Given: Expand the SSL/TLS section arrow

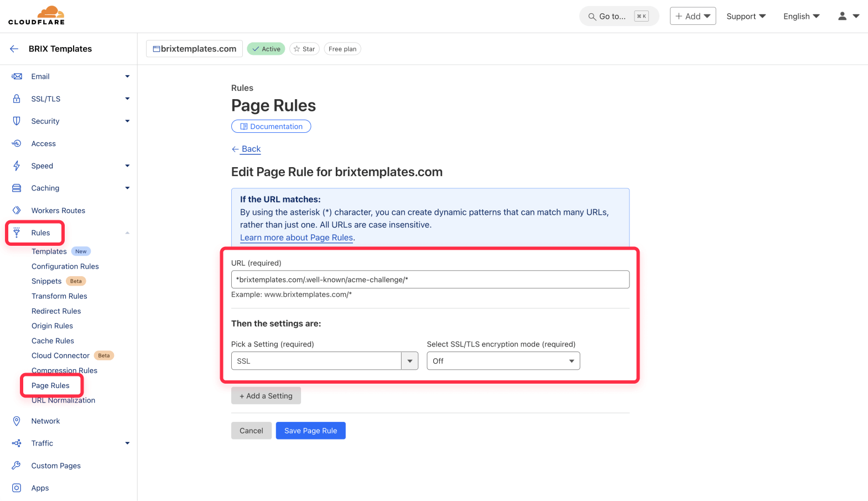Looking at the screenshot, I should tap(127, 99).
